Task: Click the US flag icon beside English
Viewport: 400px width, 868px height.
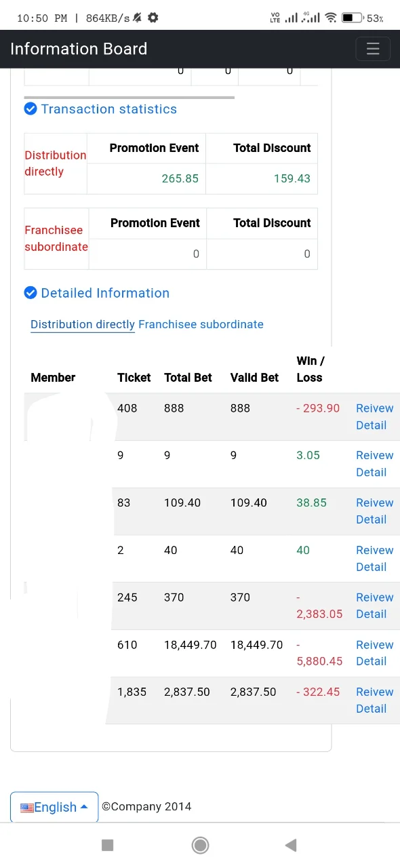Action: point(27,808)
